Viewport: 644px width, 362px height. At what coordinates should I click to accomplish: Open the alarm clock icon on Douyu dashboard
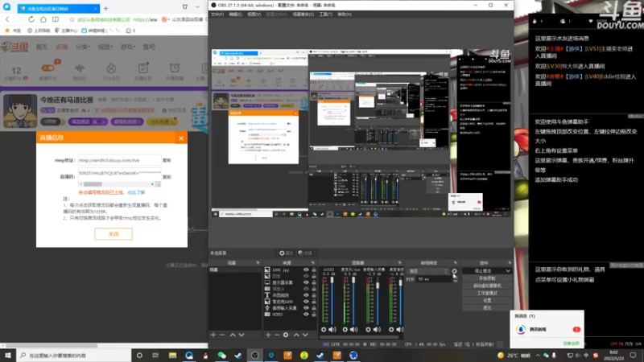[x=175, y=68]
